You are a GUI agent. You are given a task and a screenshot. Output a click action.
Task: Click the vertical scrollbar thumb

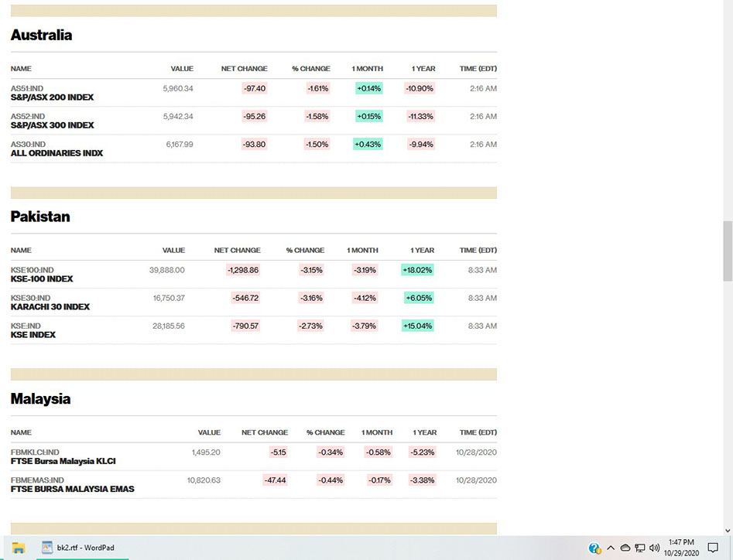click(x=728, y=251)
